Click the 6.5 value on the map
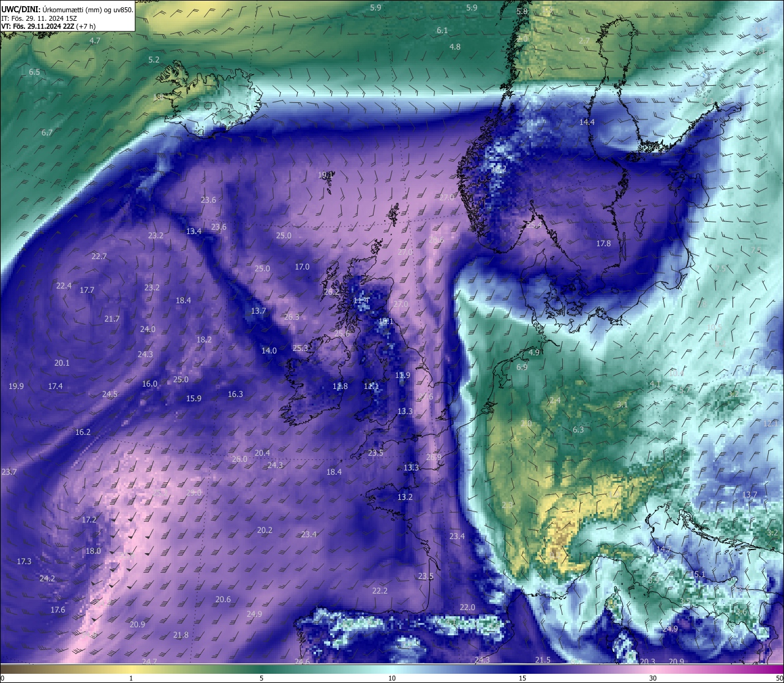This screenshot has height=683, width=784. [34, 72]
